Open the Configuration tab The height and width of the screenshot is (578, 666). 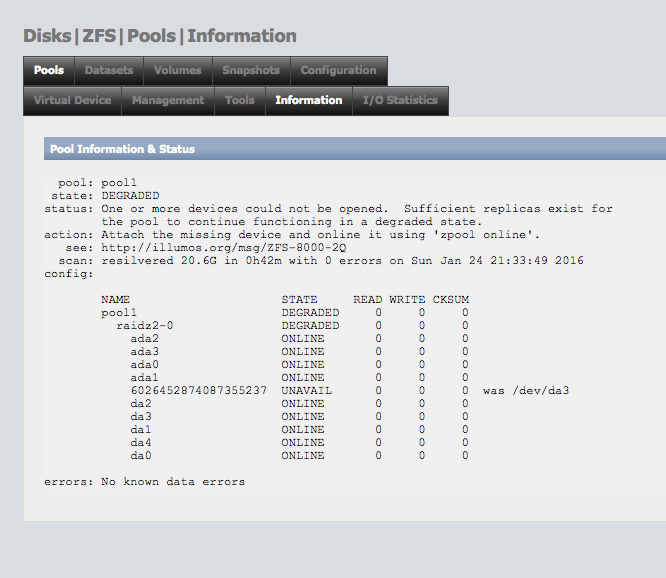pos(339,70)
